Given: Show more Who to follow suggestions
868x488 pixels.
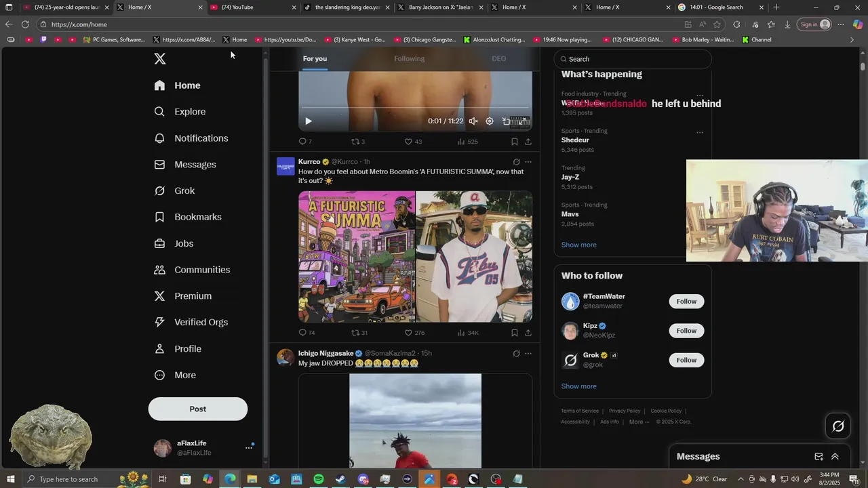Looking at the screenshot, I should point(579,386).
